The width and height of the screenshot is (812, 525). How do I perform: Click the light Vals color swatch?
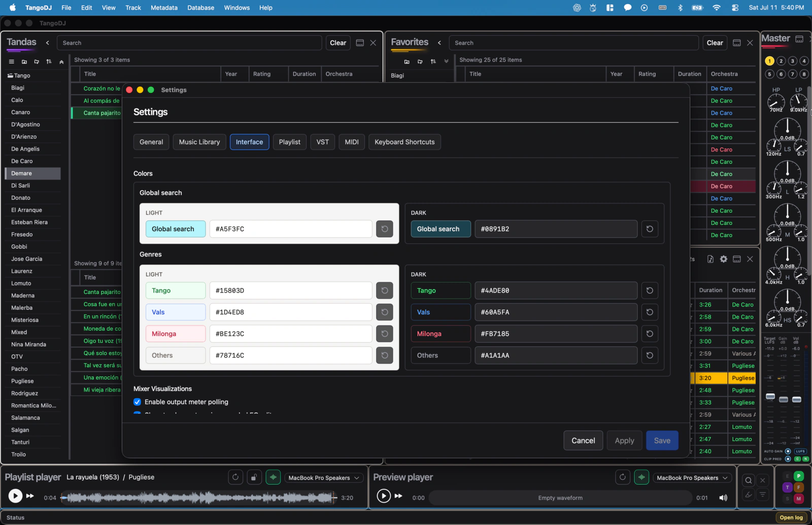176,312
